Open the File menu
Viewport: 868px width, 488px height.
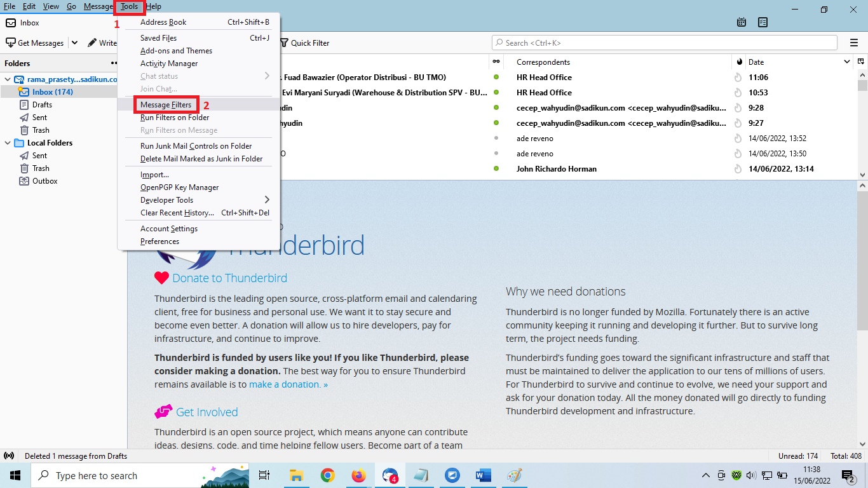pos(10,6)
